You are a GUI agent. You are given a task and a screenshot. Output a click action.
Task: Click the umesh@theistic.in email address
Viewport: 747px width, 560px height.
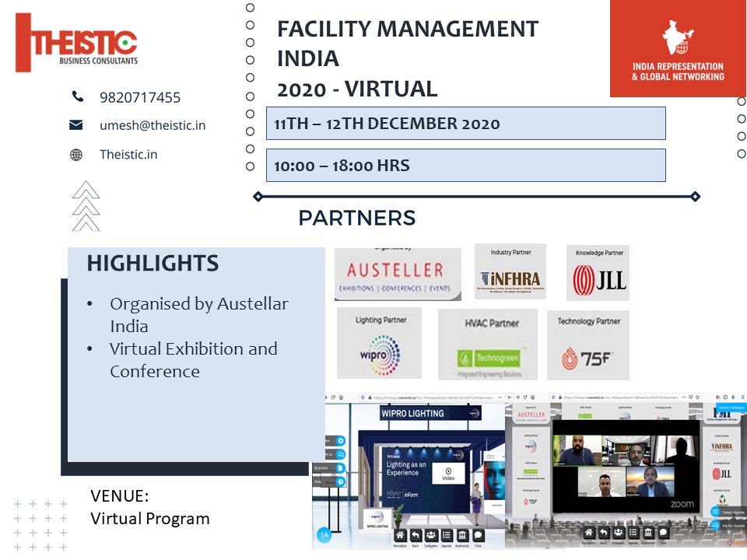[x=153, y=125]
